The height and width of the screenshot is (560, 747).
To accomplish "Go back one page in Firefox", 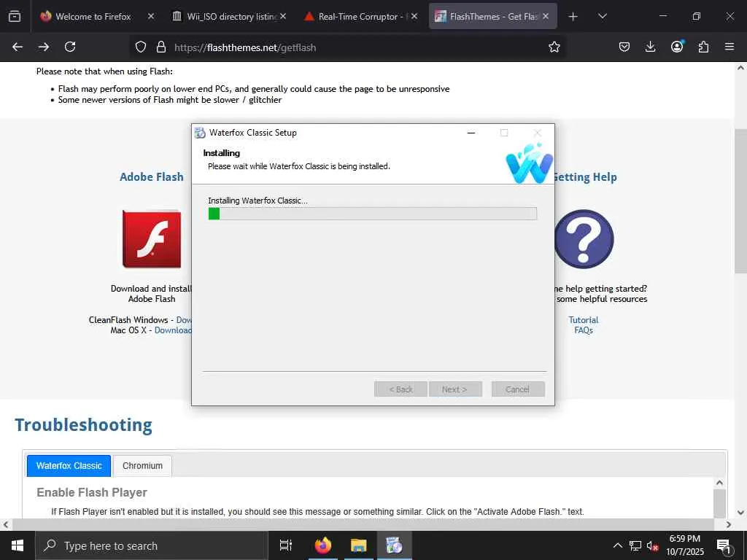I will click(18, 47).
